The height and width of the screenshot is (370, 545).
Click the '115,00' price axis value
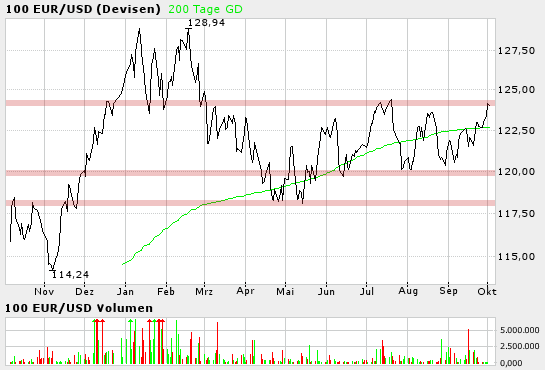pyautogui.click(x=516, y=257)
